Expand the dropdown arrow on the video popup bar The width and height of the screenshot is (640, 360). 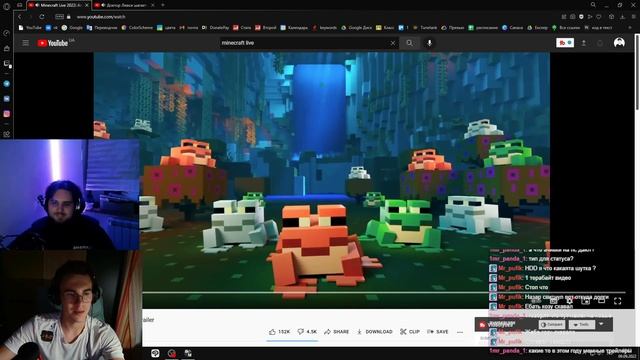(x=601, y=324)
